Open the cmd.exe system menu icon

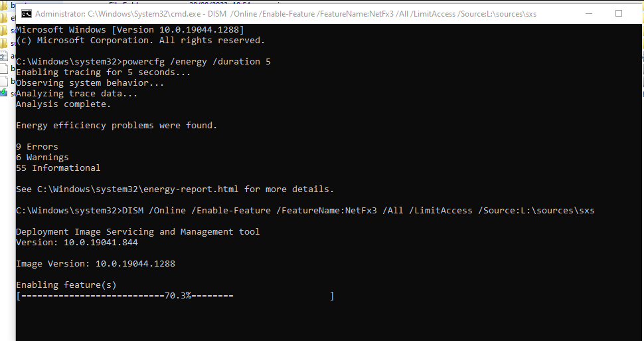(27, 14)
